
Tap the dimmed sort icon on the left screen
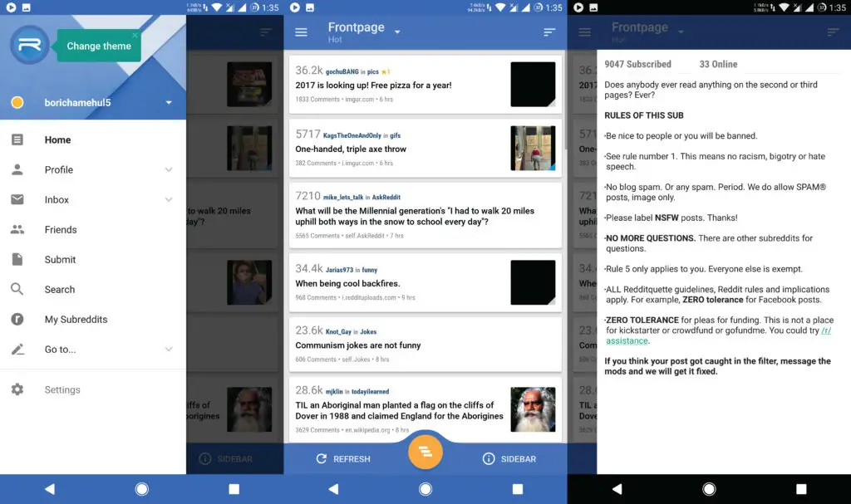[265, 32]
